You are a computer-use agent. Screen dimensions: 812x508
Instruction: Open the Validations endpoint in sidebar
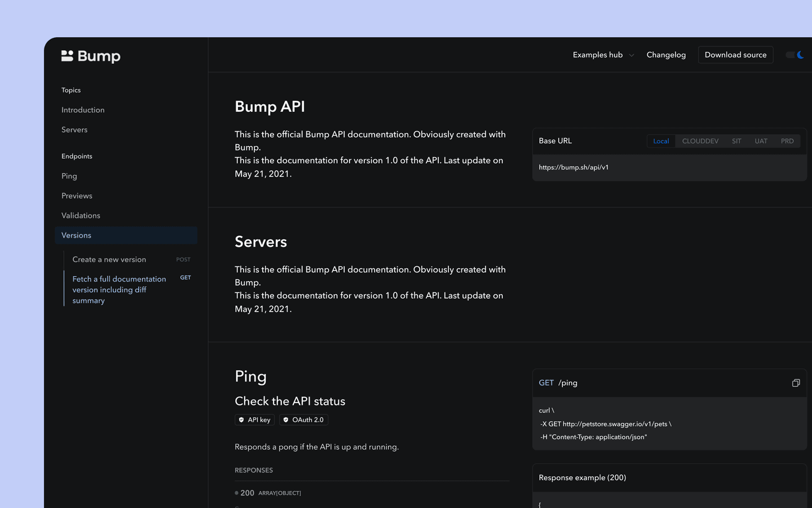pos(81,216)
